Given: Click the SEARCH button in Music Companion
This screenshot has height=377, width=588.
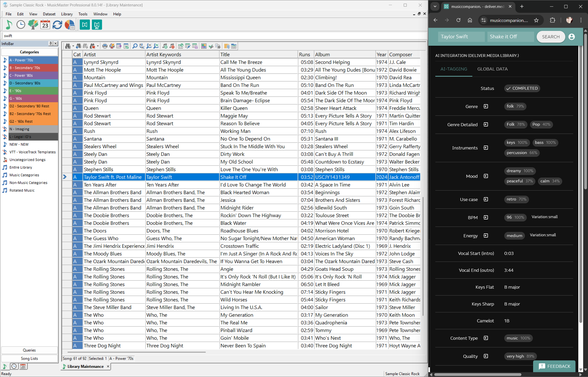Looking at the screenshot, I should pos(551,37).
